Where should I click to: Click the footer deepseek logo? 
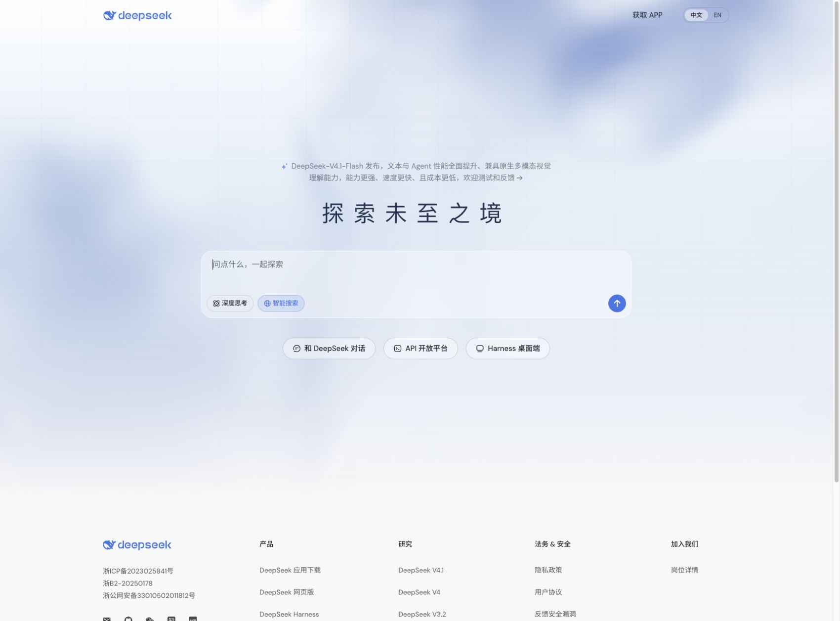coord(137,544)
